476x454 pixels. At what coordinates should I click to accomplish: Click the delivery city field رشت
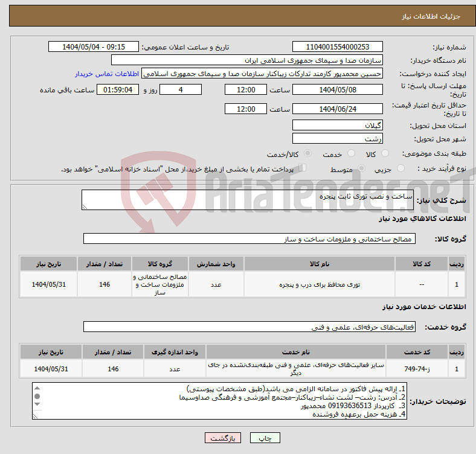(337, 138)
